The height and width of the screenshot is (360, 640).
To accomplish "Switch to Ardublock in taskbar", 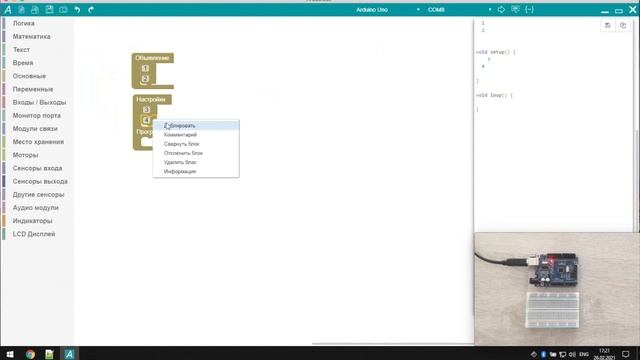I will point(69,354).
